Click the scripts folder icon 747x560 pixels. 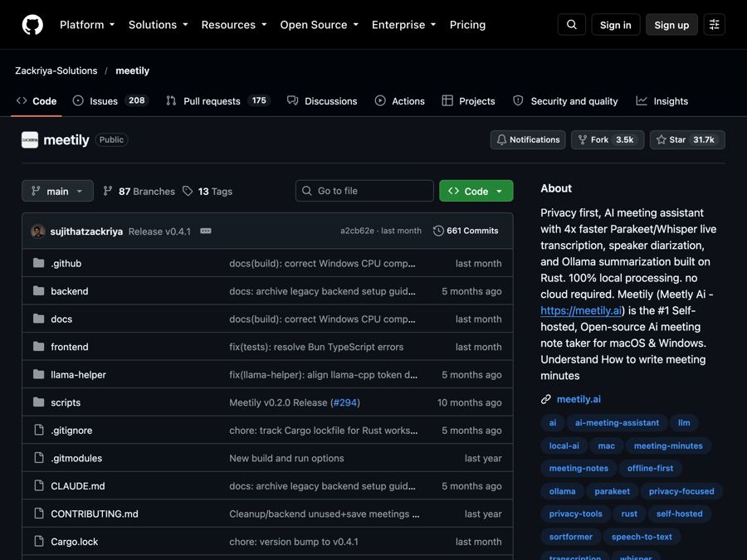(38, 402)
